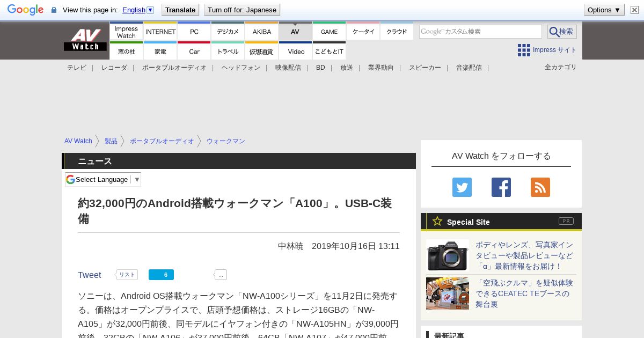Image resolution: width=644 pixels, height=338 pixels.
Task: Go to the 業界動向 category
Action: pyautogui.click(x=381, y=68)
